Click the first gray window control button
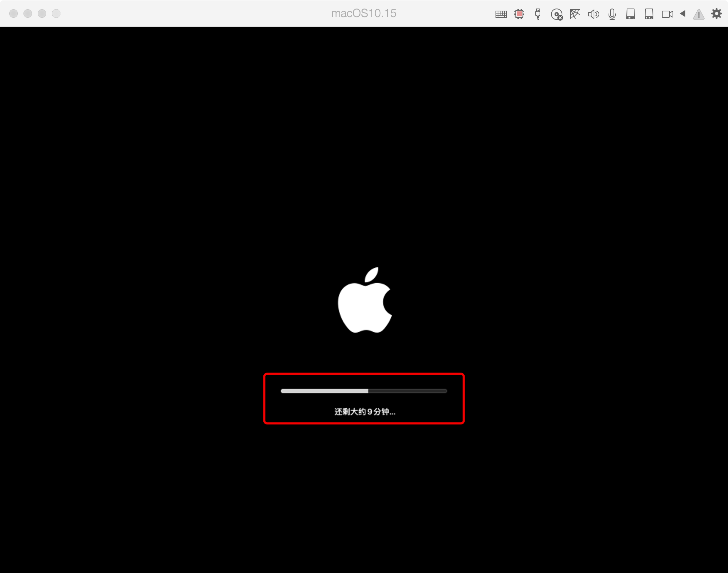Image resolution: width=728 pixels, height=573 pixels. point(14,14)
